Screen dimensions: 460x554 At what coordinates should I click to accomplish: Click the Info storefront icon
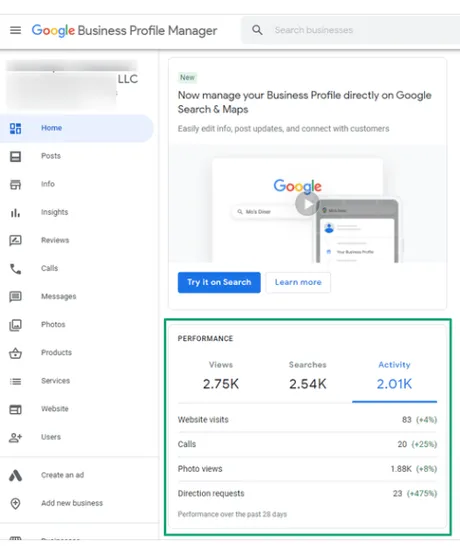click(15, 184)
